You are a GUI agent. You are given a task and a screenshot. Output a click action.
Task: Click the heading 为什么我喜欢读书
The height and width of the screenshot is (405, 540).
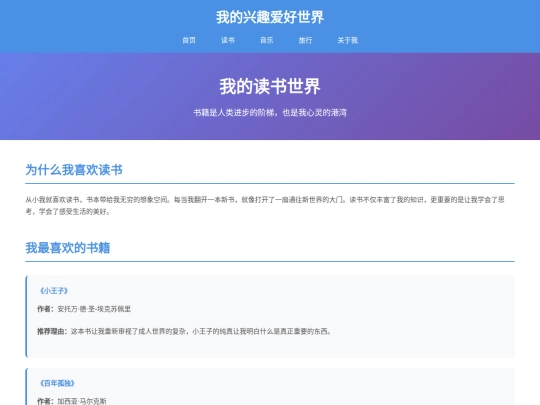(74, 170)
